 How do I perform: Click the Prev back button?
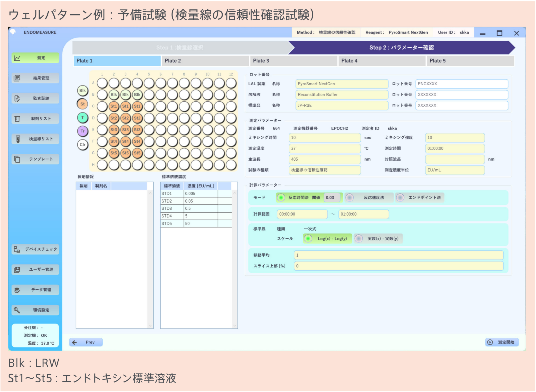(x=86, y=342)
